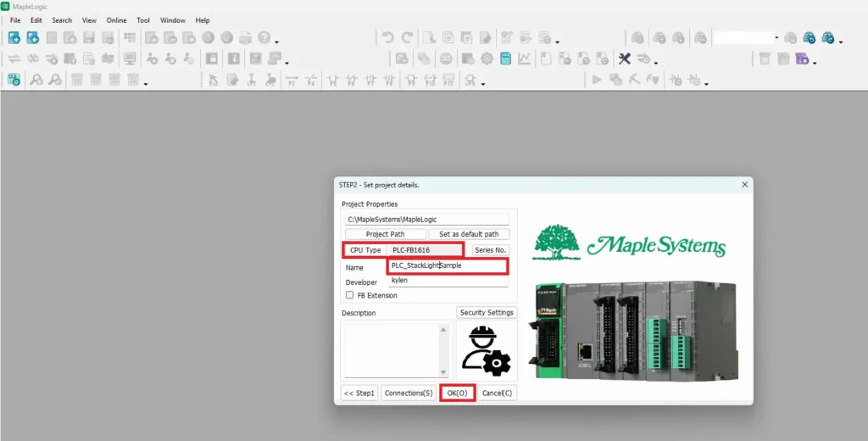Open the Online menu
Viewport: 868px width, 441px height.
(116, 20)
